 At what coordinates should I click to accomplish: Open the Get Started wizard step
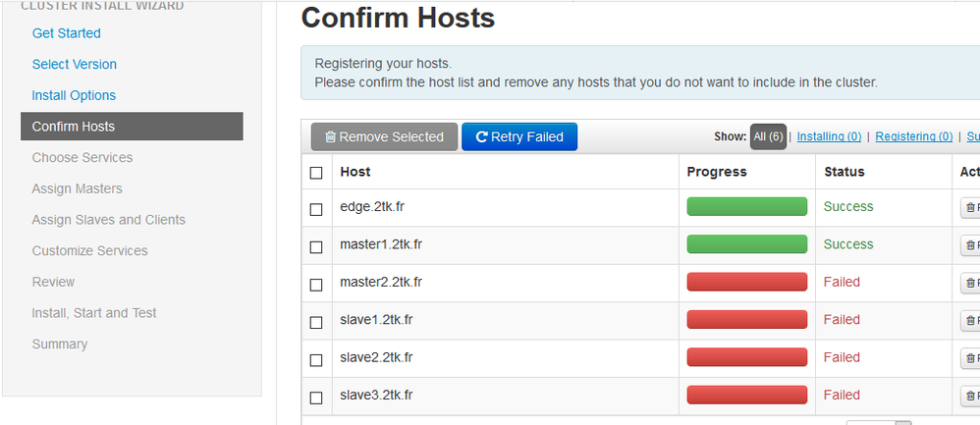pos(66,33)
